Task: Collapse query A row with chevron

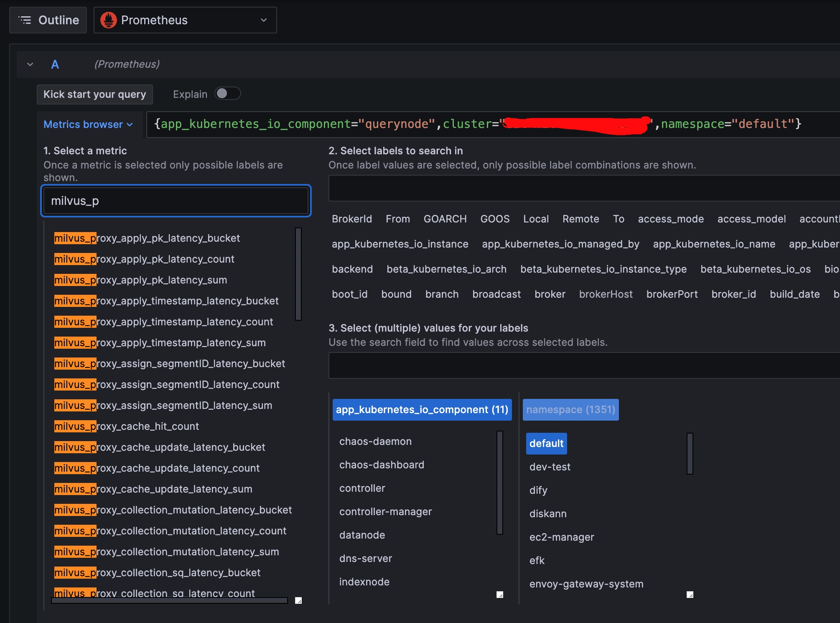Action: [30, 64]
